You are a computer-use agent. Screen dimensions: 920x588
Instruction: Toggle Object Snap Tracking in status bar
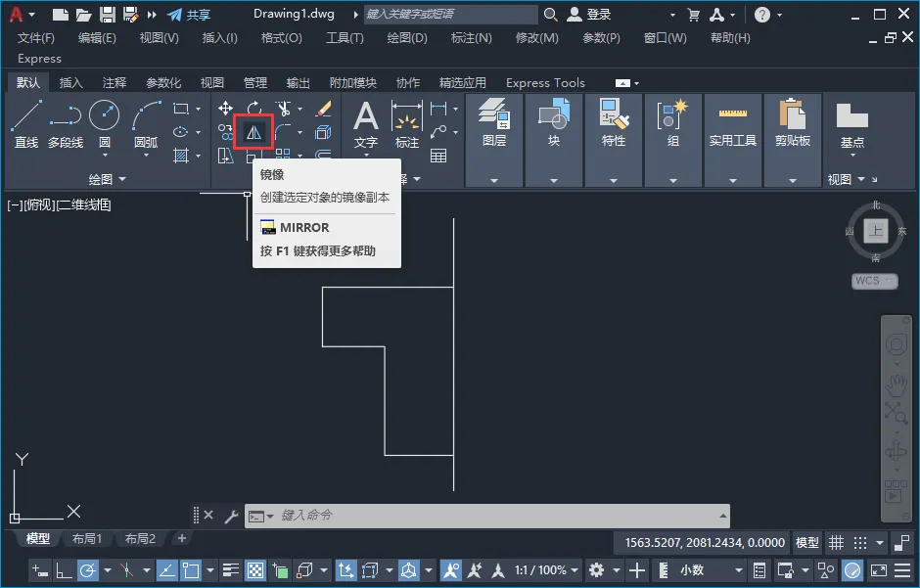click(x=166, y=569)
